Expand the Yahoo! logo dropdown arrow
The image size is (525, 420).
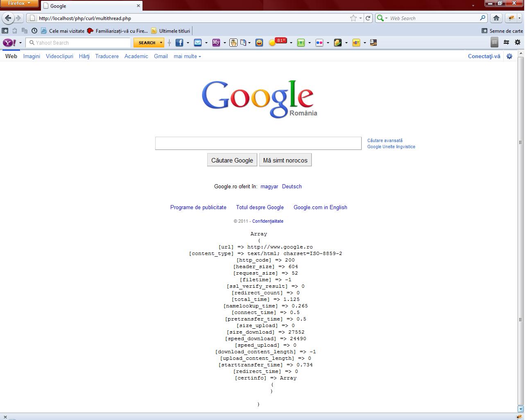tap(20, 43)
